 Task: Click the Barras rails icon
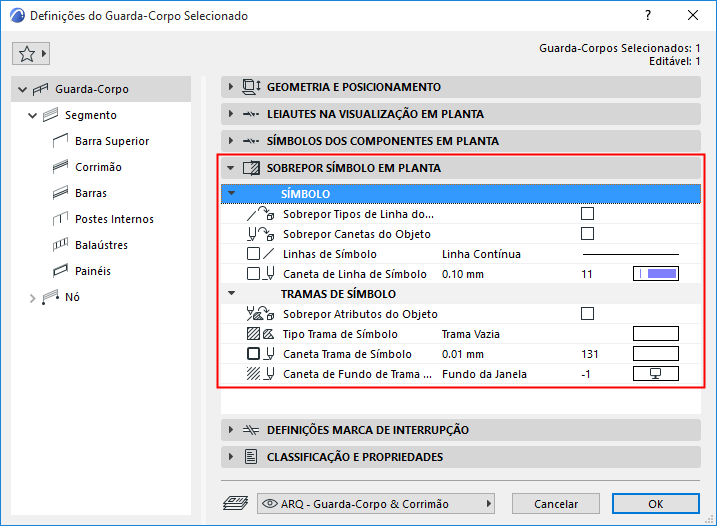(60, 193)
